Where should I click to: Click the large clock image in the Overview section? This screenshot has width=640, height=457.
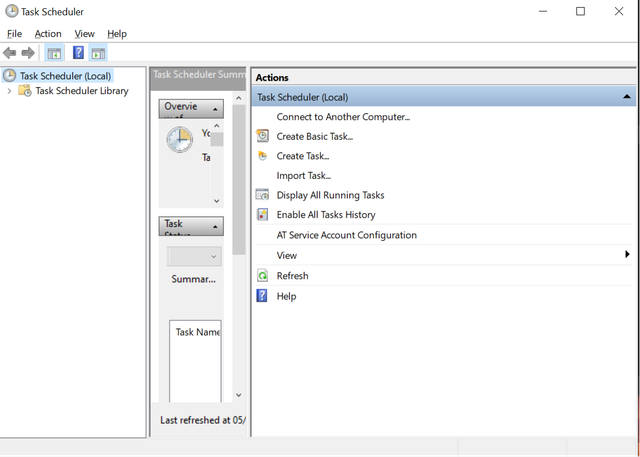point(180,140)
